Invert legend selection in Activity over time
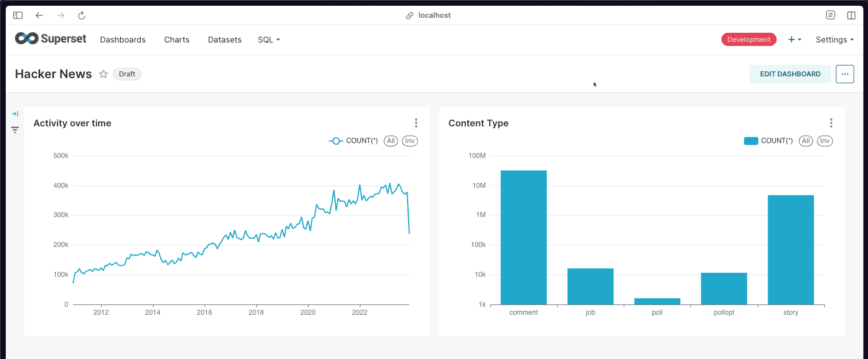 [x=409, y=141]
